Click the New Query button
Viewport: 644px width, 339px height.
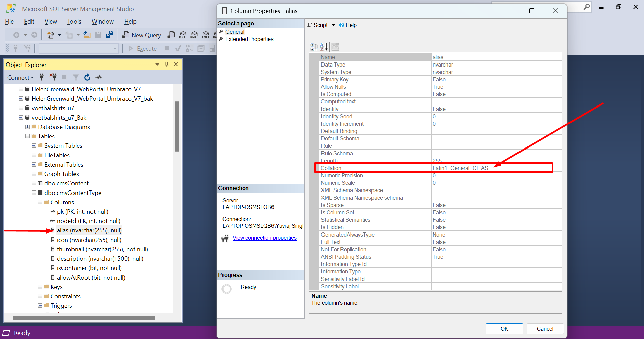[x=141, y=35]
